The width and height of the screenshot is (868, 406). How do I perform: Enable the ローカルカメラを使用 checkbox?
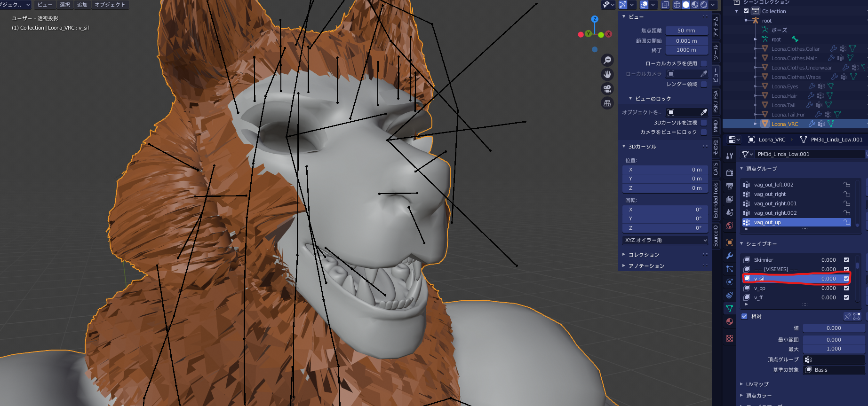pos(704,63)
